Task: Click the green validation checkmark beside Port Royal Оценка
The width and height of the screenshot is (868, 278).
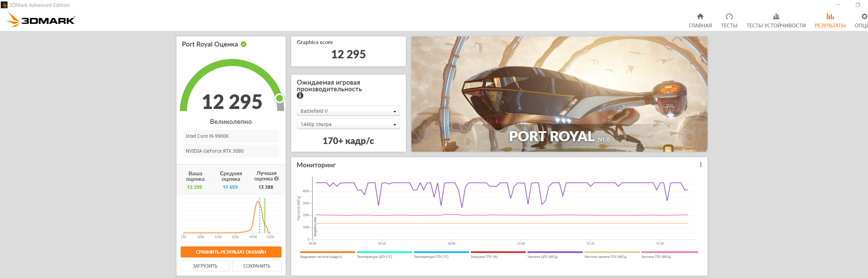Action: click(x=244, y=44)
